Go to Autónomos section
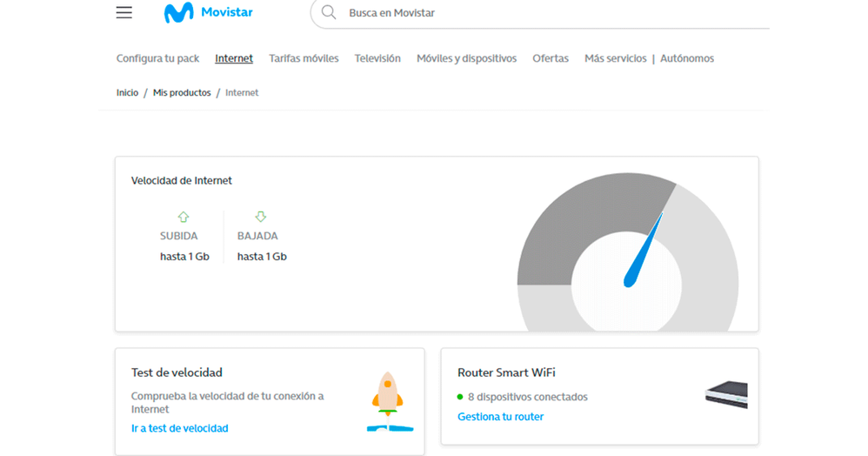Screen dimensions: 868x456 click(687, 58)
